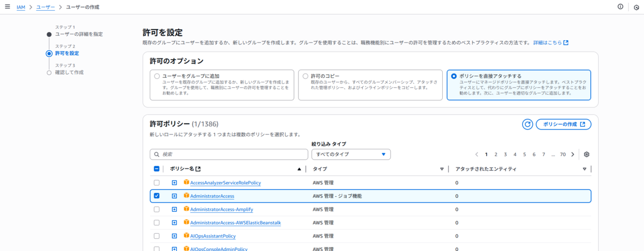This screenshot has width=644, height=251.
Task: Uncheck the AdministratorAccess checkbox
Action: click(x=157, y=196)
